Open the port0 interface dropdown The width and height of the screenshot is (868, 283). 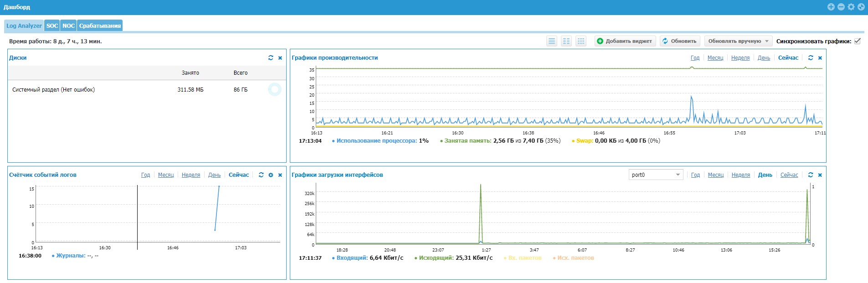656,175
